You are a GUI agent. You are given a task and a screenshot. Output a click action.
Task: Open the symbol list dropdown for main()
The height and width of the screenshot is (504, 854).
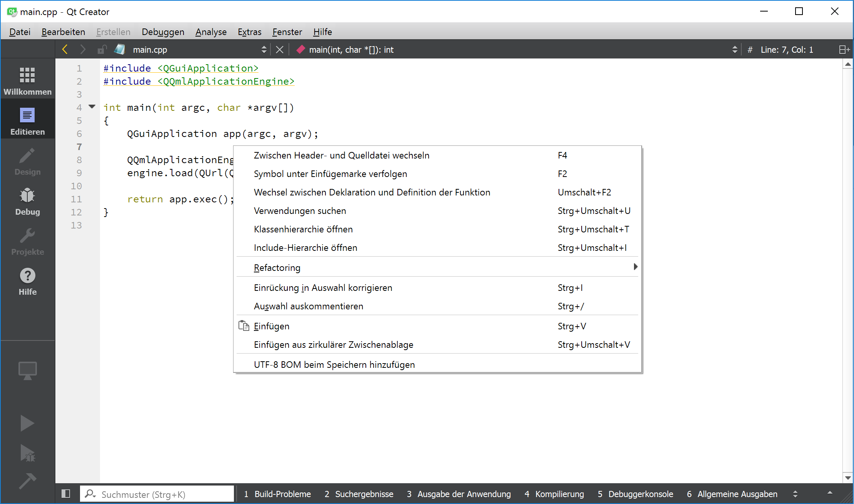tap(734, 50)
